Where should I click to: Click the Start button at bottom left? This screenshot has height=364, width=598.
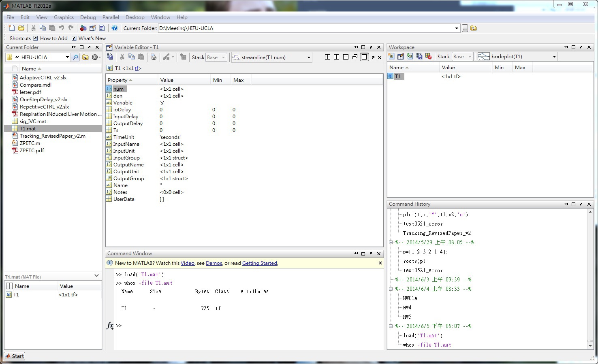click(15, 356)
